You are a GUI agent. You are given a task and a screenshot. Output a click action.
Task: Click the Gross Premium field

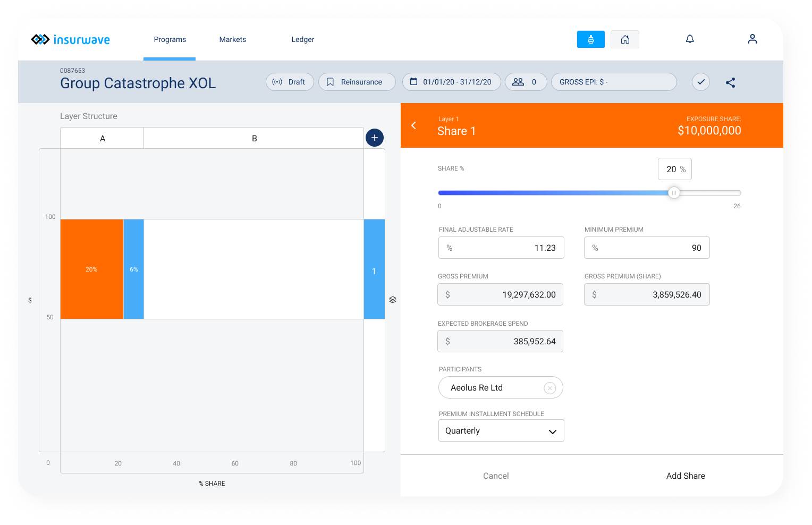500,294
